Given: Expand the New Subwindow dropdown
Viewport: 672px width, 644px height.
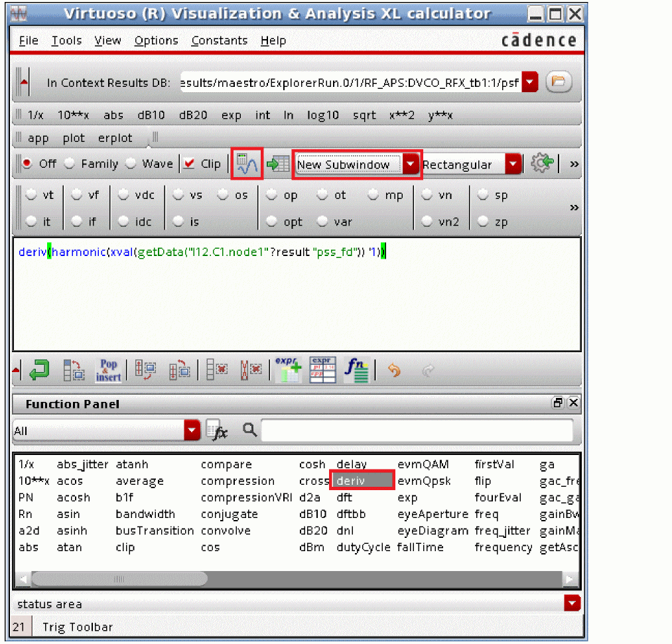Looking at the screenshot, I should (412, 164).
